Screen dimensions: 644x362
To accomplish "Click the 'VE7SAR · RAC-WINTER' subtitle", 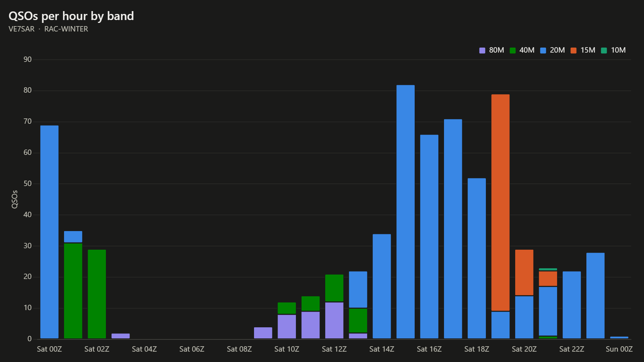I will [x=48, y=29].
